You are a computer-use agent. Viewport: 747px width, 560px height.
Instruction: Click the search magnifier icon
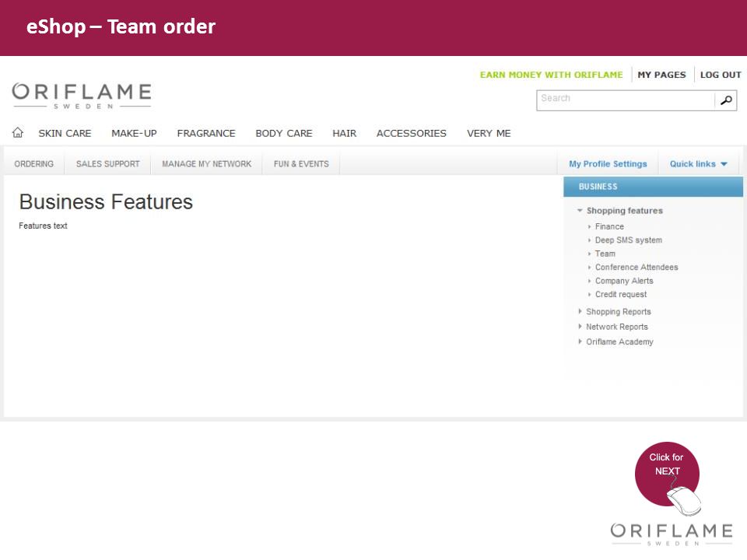coord(726,100)
